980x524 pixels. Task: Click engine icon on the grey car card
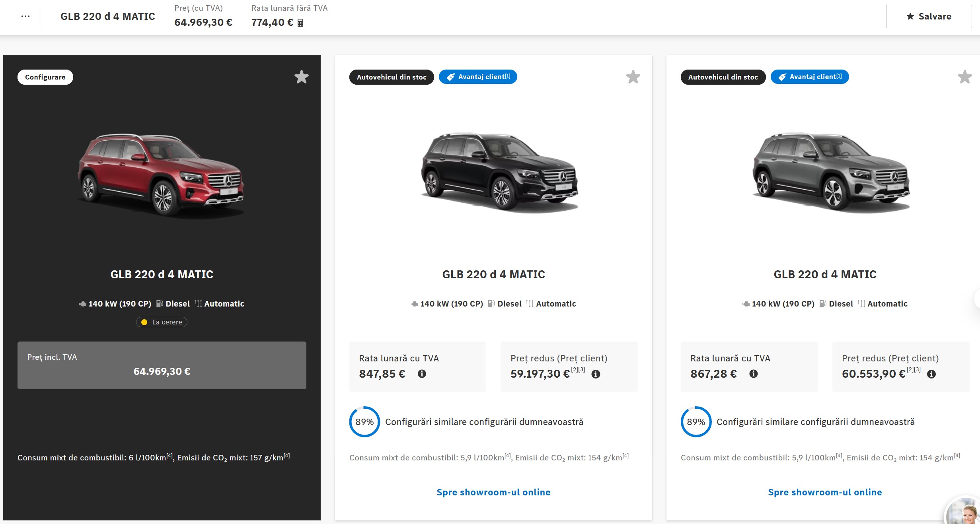click(746, 304)
